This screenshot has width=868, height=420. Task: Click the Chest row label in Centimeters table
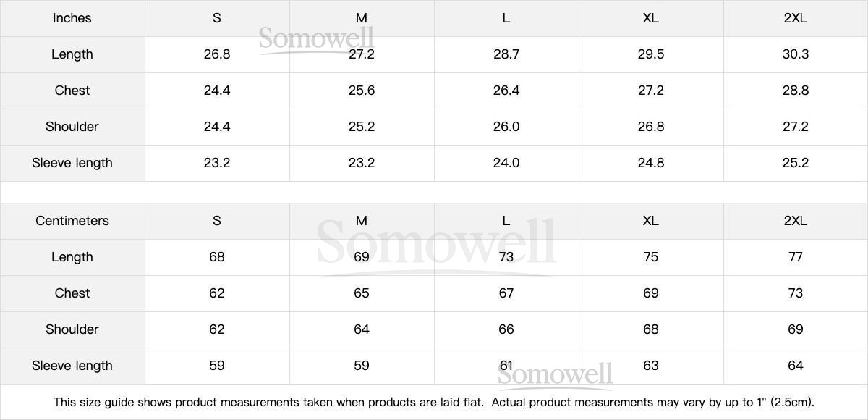pyautogui.click(x=72, y=293)
